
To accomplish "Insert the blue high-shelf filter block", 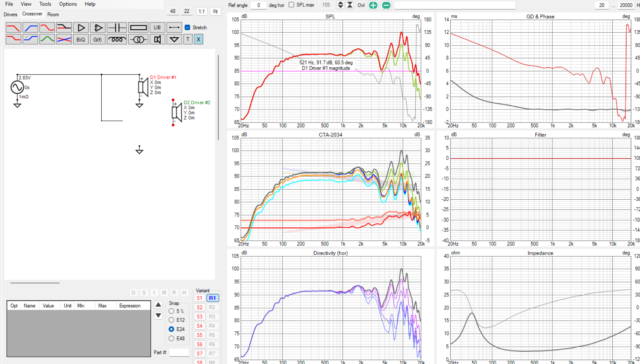I will tap(30, 39).
